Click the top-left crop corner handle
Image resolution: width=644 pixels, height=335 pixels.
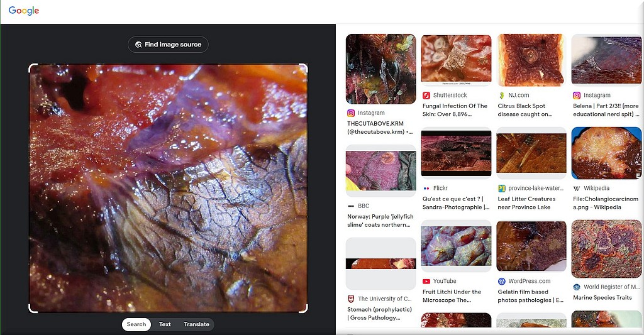coord(33,67)
